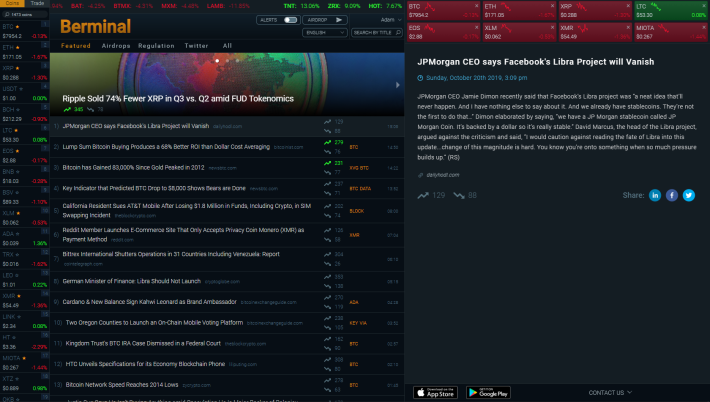Unfavorite ETH using its star
This screenshot has width=710, height=402.
coord(18,48)
